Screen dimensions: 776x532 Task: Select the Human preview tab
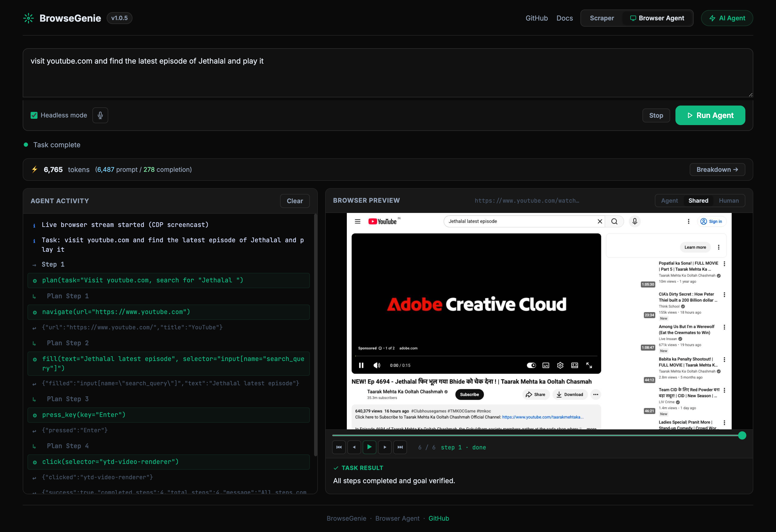point(728,201)
